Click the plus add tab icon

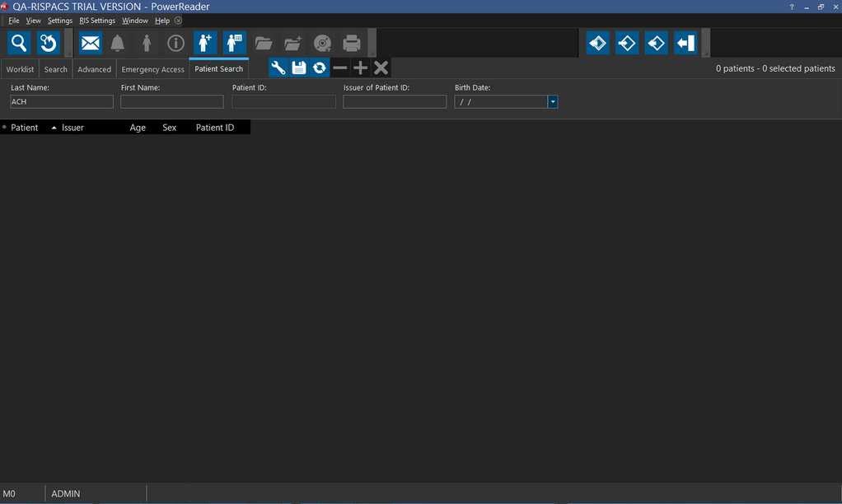pyautogui.click(x=360, y=68)
